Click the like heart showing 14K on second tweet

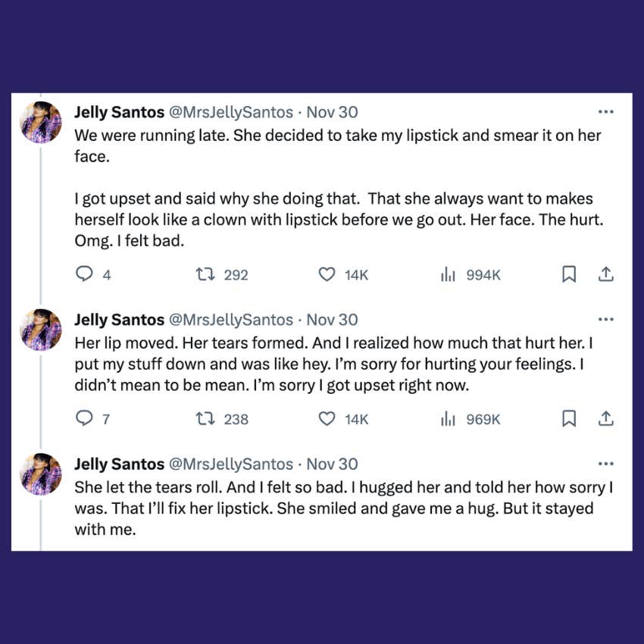click(x=327, y=419)
